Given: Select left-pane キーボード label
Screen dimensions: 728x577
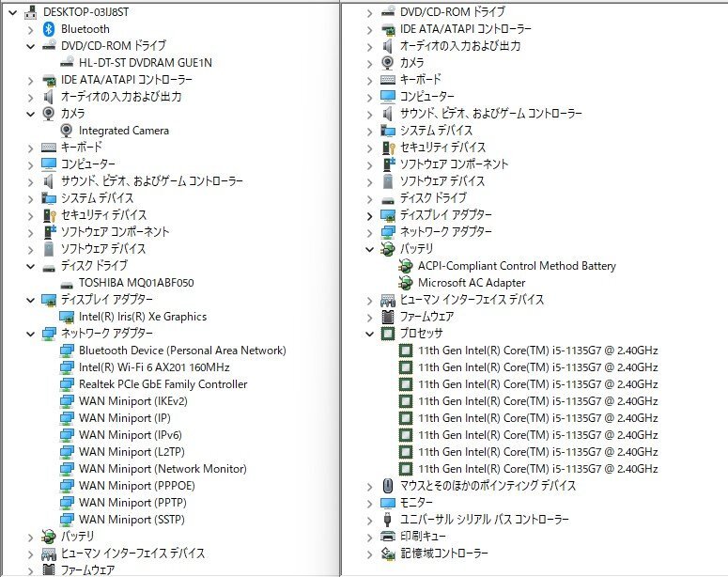Looking at the screenshot, I should [82, 148].
